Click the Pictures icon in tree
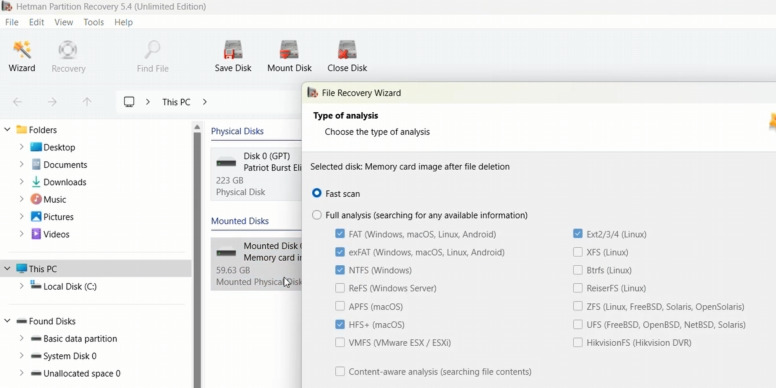776x388 pixels. [x=36, y=217]
